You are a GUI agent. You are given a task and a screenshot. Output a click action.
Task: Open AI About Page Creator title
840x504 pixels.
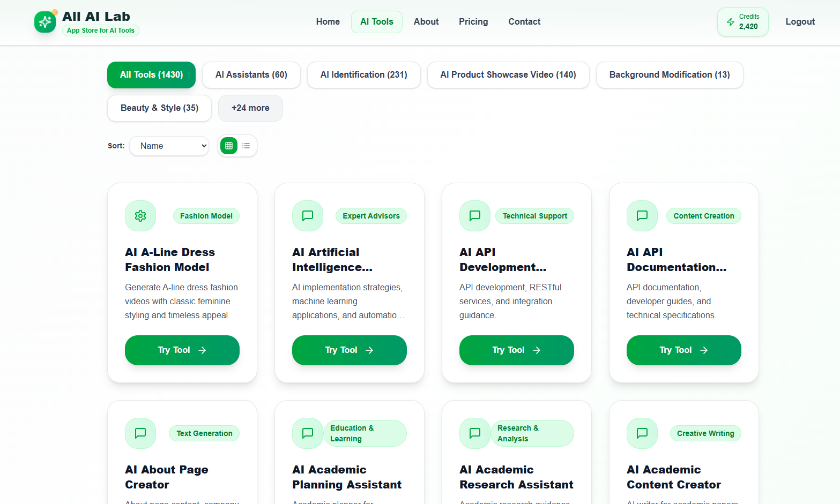click(x=167, y=477)
